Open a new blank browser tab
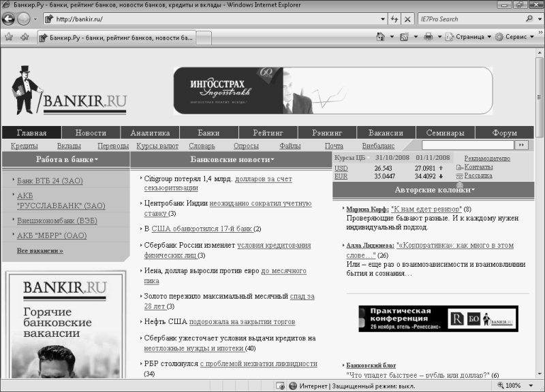Image resolution: width=545 pixels, height=392 pixels. click(x=204, y=38)
